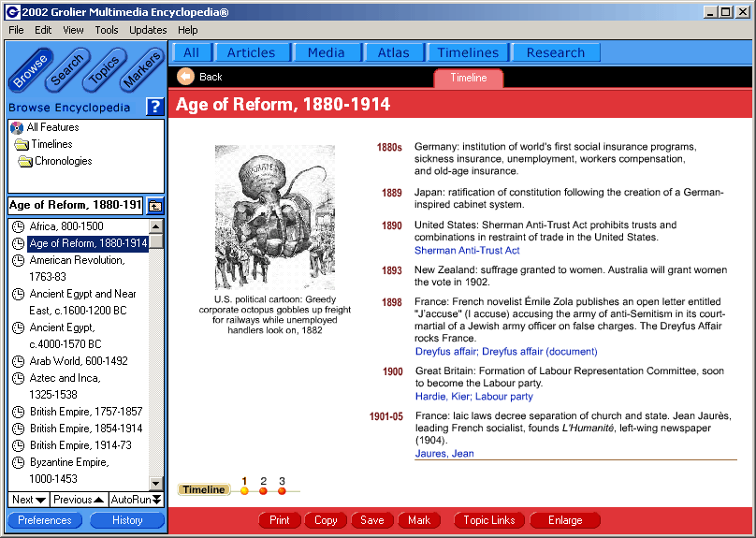Image resolution: width=756 pixels, height=538 pixels.
Task: Open the View menu
Action: click(x=73, y=30)
